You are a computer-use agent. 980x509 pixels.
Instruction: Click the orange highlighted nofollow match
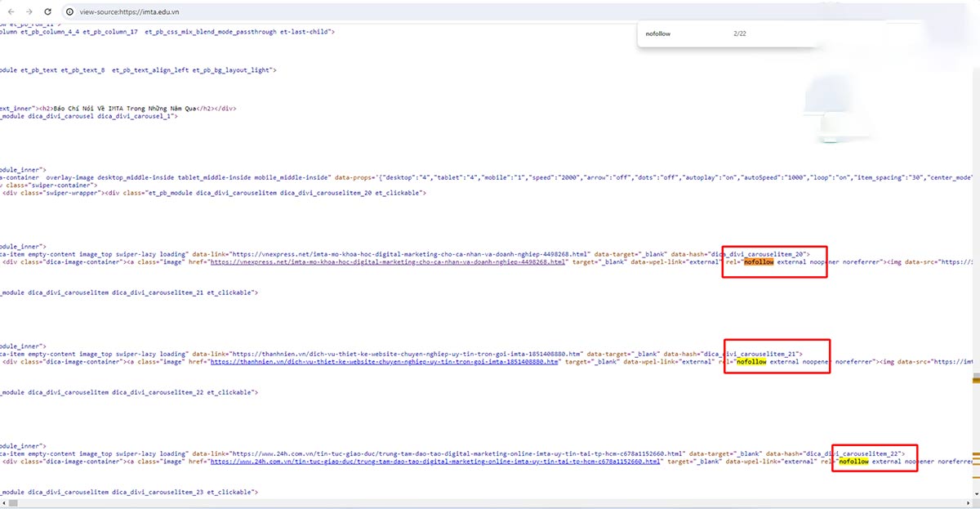[758, 262]
